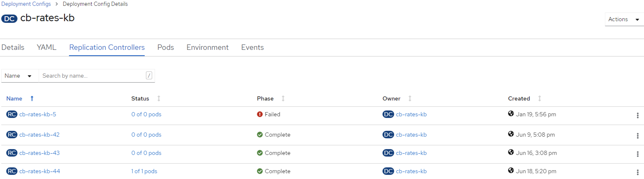The height and width of the screenshot is (179, 644).
Task: Focus the Search by name field
Action: pos(93,76)
